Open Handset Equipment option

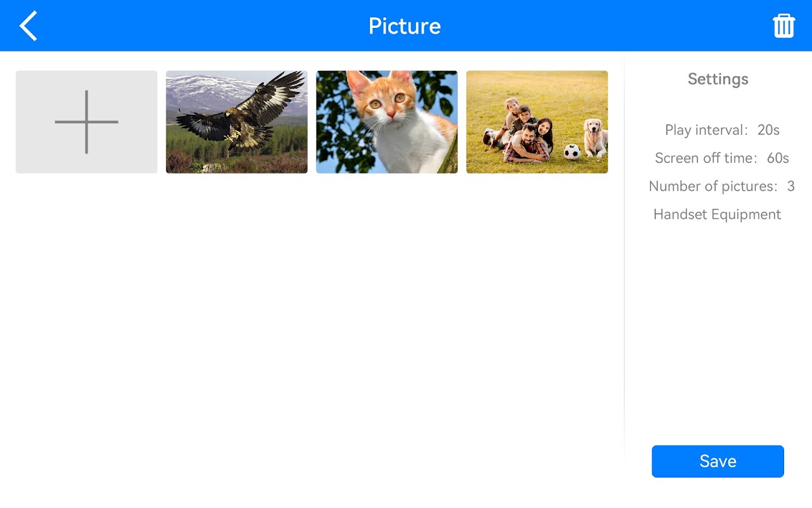717,214
